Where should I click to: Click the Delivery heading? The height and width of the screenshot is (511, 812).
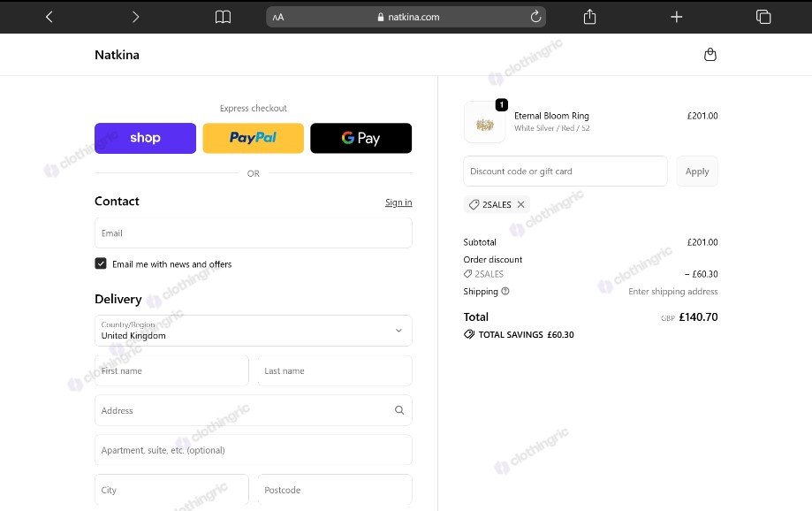[118, 299]
